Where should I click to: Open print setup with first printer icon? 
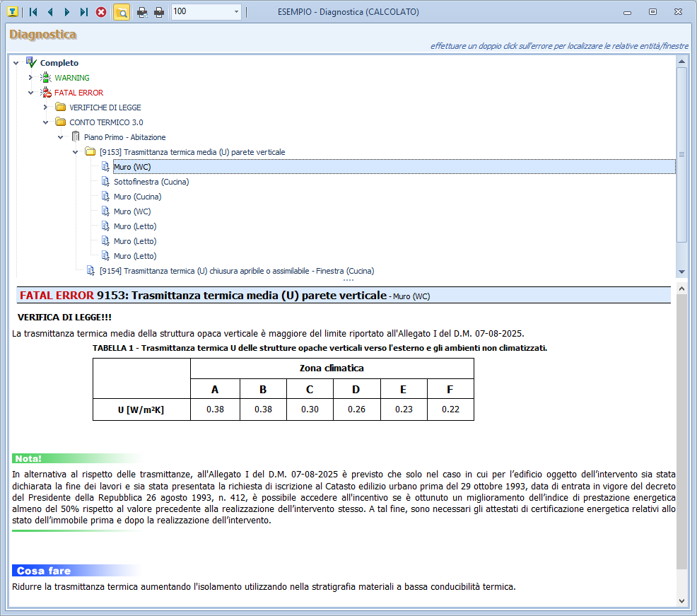142,12
